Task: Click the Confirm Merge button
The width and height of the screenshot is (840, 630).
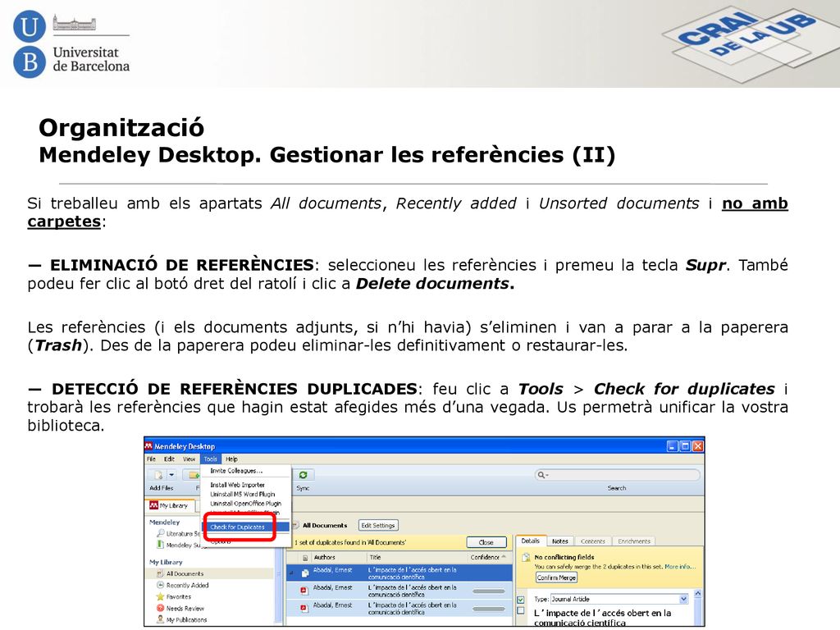Action: 556,578
